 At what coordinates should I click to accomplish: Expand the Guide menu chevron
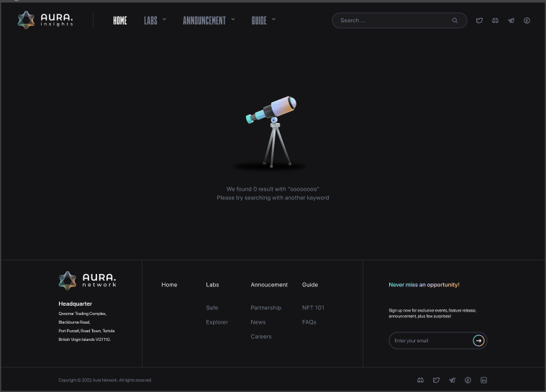click(x=273, y=19)
